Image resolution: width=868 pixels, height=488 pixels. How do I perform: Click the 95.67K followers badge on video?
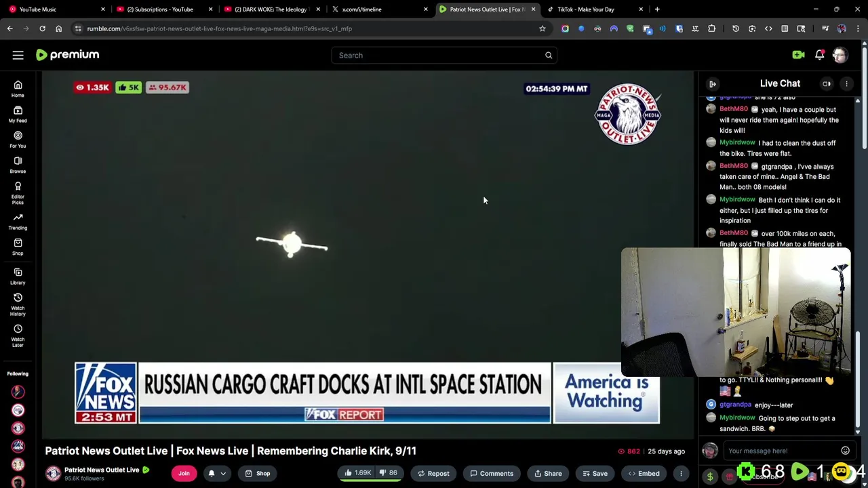(167, 87)
